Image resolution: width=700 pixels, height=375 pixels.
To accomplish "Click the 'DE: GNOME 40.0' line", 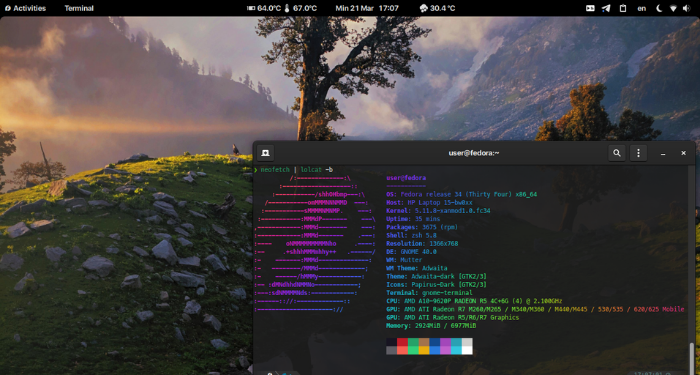I will click(x=411, y=252).
